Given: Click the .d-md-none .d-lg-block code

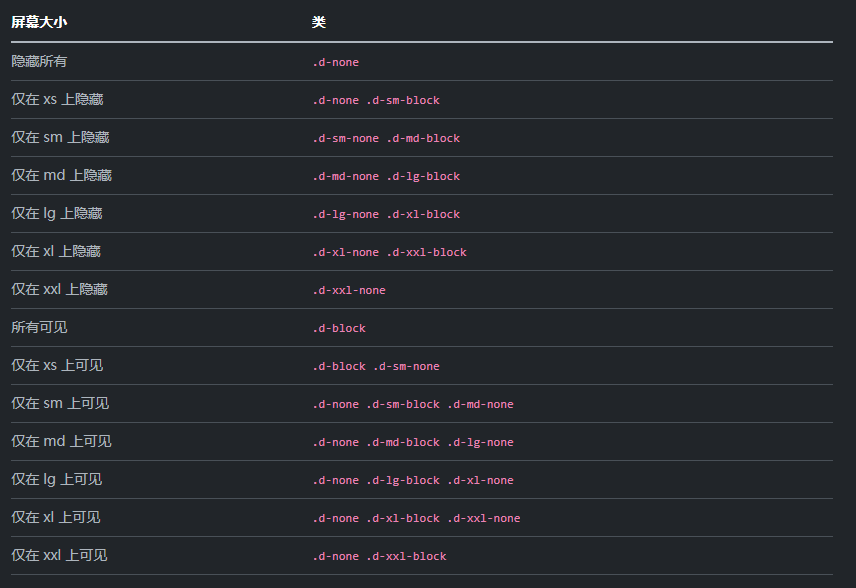Looking at the screenshot, I should pyautogui.click(x=386, y=176).
